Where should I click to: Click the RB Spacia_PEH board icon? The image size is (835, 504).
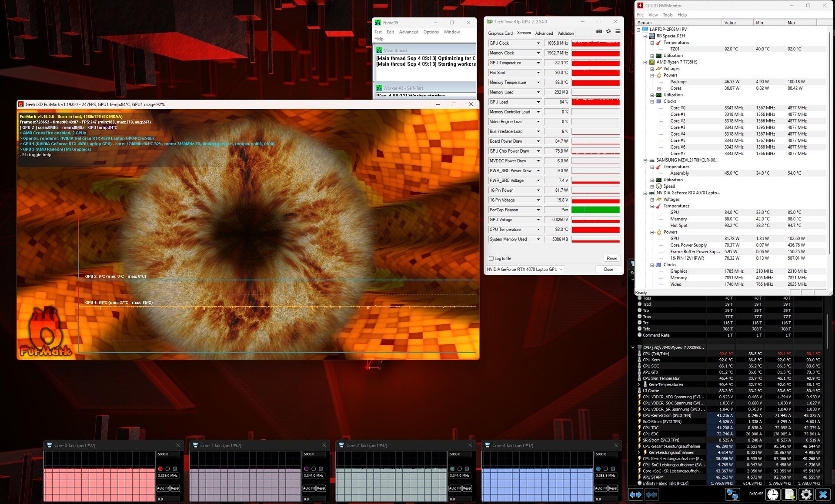coord(652,36)
